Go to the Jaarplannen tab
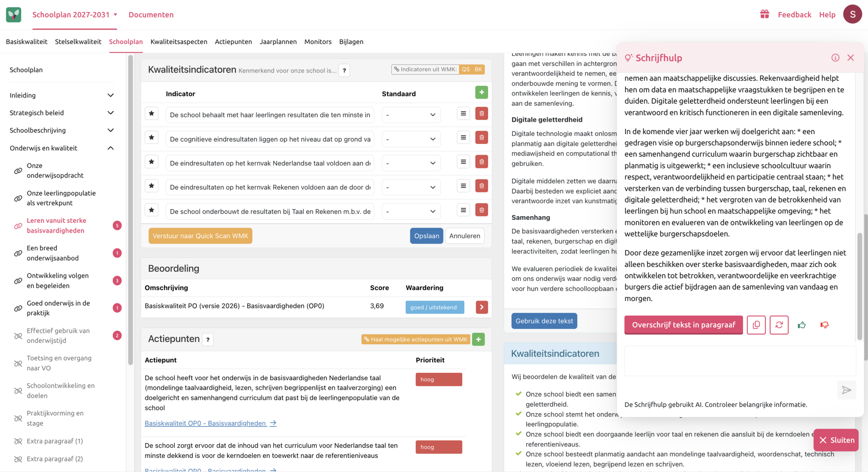 pos(278,41)
